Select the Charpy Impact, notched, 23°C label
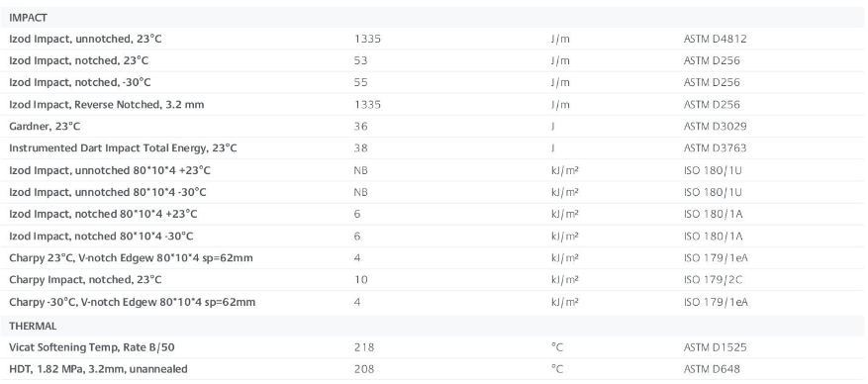Screen dimensions: 868x384 click(x=85, y=280)
